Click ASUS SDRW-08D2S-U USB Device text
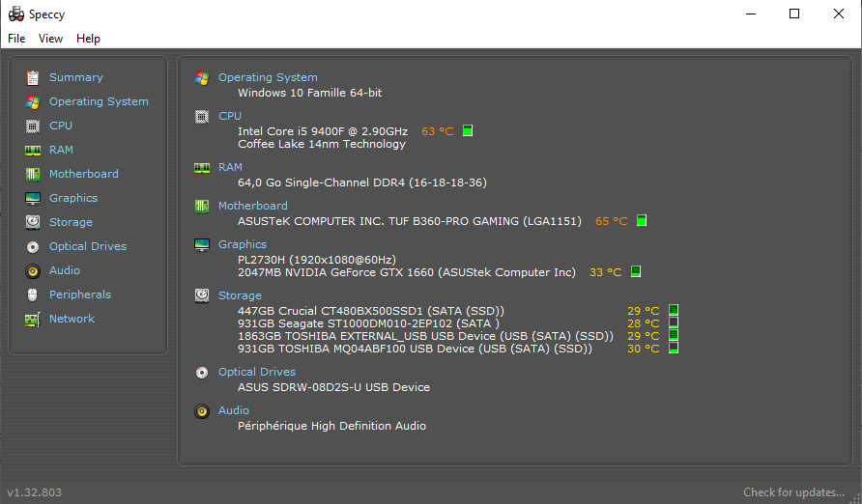This screenshot has width=862, height=504. [333, 387]
